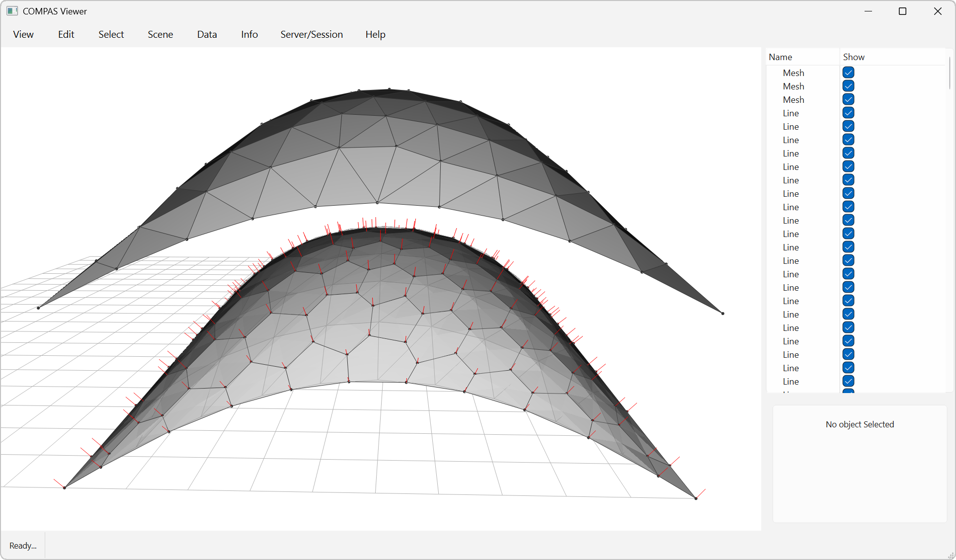Image resolution: width=956 pixels, height=560 pixels.
Task: Uncheck Show for the first Line item
Action: (848, 113)
